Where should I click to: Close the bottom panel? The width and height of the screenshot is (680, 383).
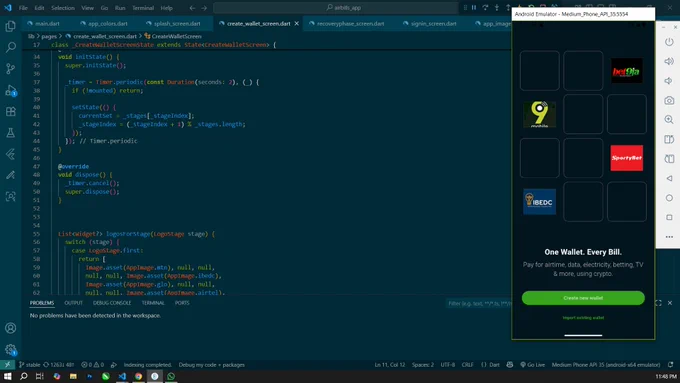coord(670,303)
